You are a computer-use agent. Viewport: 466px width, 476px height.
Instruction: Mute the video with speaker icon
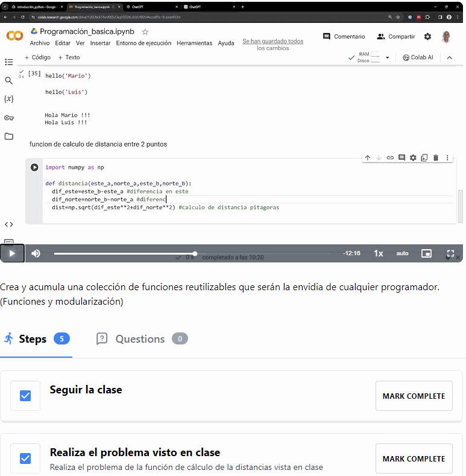pyautogui.click(x=36, y=253)
